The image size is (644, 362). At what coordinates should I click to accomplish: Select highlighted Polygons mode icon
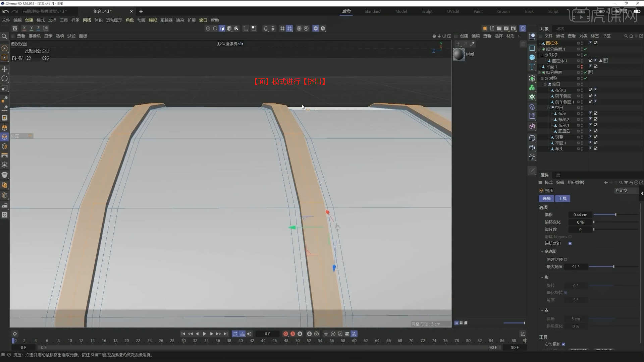coord(222,28)
